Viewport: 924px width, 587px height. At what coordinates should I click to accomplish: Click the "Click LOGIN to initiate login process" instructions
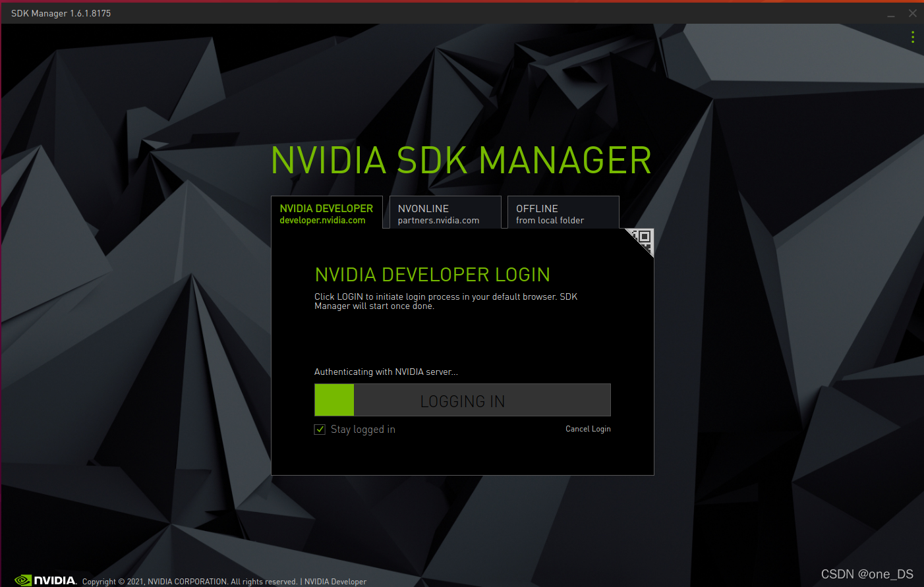coord(446,301)
